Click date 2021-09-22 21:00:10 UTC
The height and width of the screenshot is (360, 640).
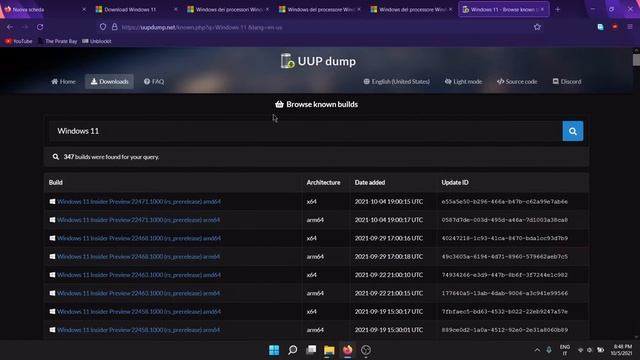click(x=389, y=275)
